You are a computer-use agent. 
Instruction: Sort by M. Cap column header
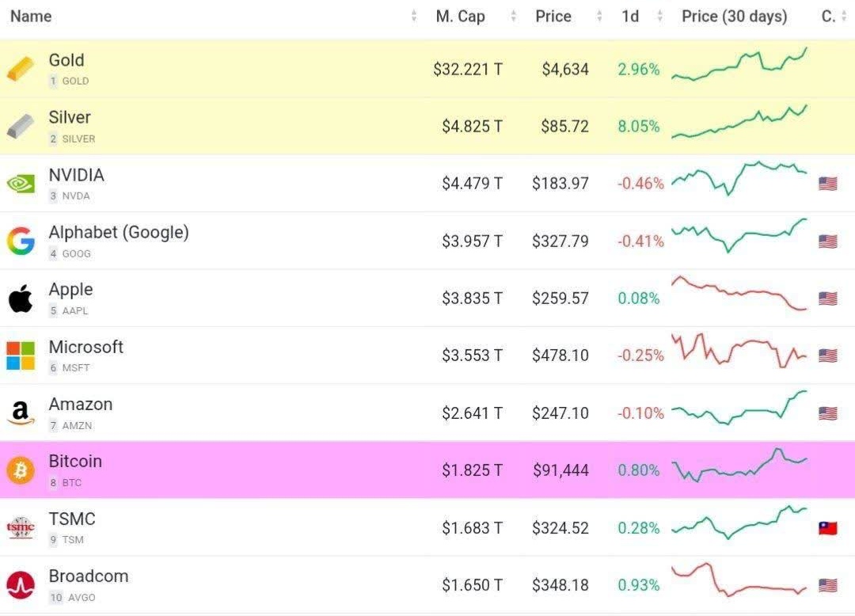[460, 17]
